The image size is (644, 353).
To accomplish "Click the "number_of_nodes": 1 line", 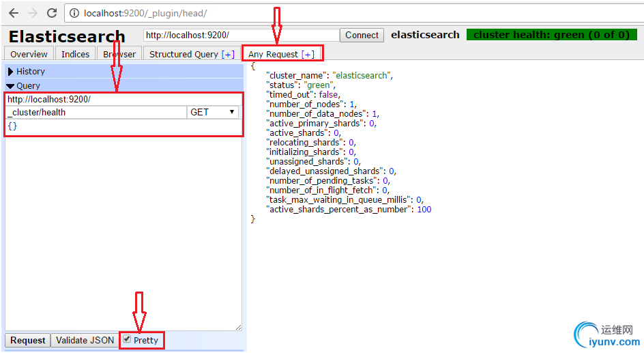I will pos(311,104).
